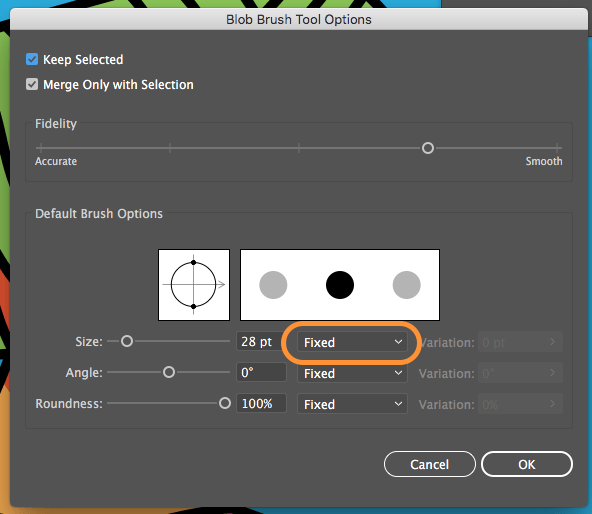Image resolution: width=592 pixels, height=514 pixels.
Task: Click the Angle value field 0°
Action: click(x=261, y=372)
